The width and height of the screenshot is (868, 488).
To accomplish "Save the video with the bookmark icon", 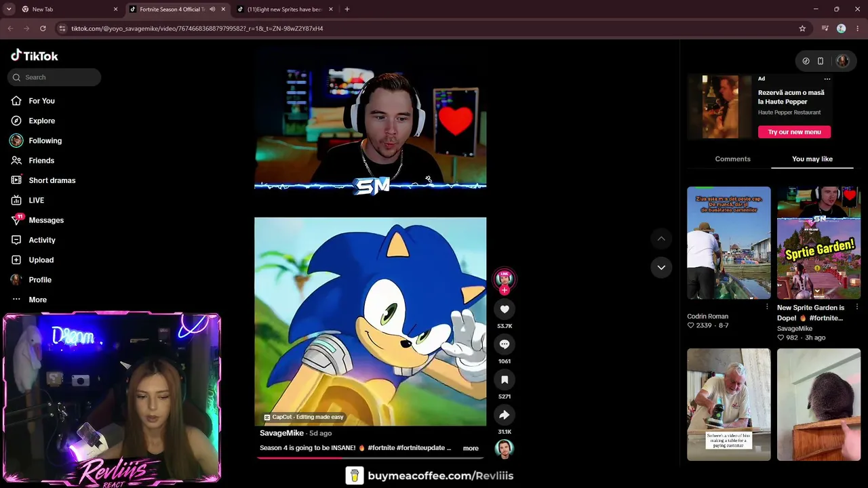I will (505, 380).
